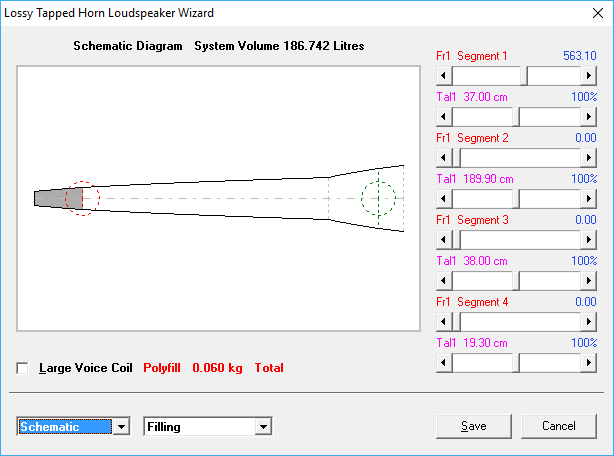Click the Tal1 189.90 cm label
Image resolution: width=614 pixels, height=456 pixels.
[x=475, y=179]
